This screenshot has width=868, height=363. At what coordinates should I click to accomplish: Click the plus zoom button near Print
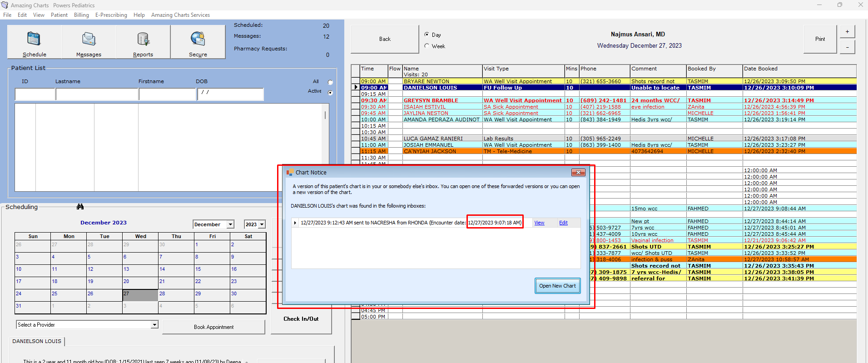coord(847,32)
